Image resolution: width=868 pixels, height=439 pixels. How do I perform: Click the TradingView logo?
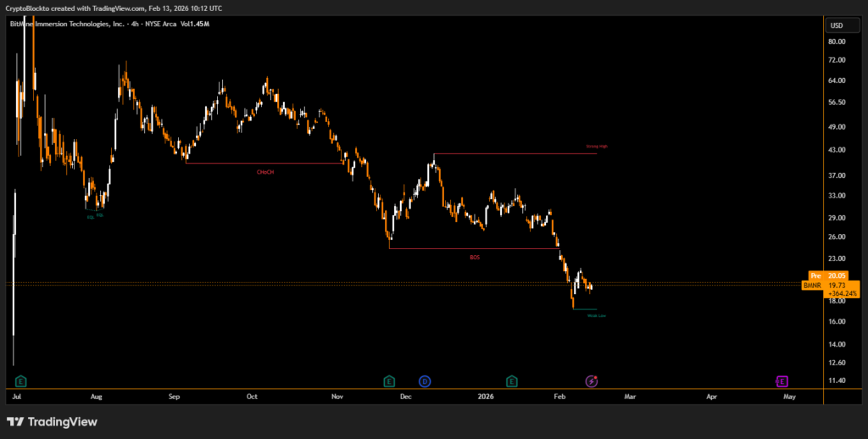pos(52,421)
